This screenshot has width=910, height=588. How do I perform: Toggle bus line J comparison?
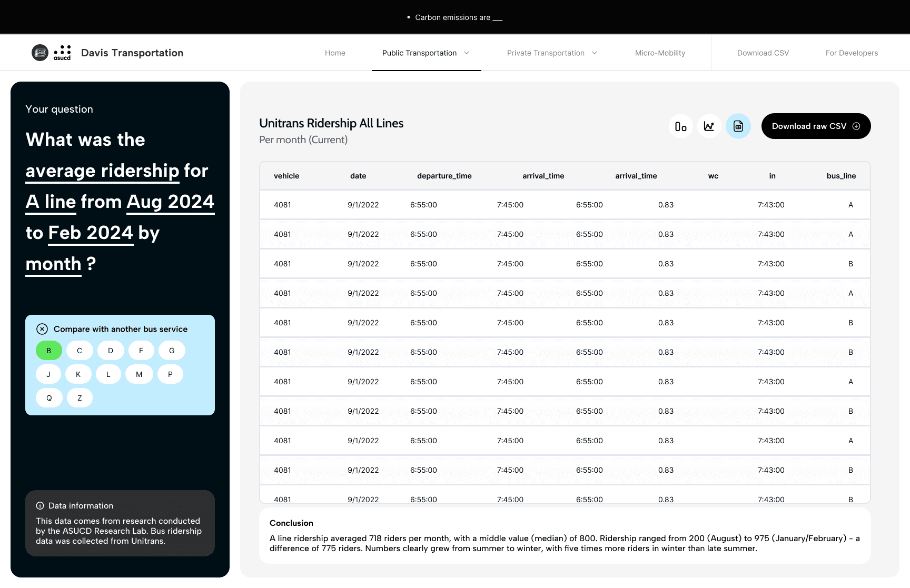tap(48, 374)
